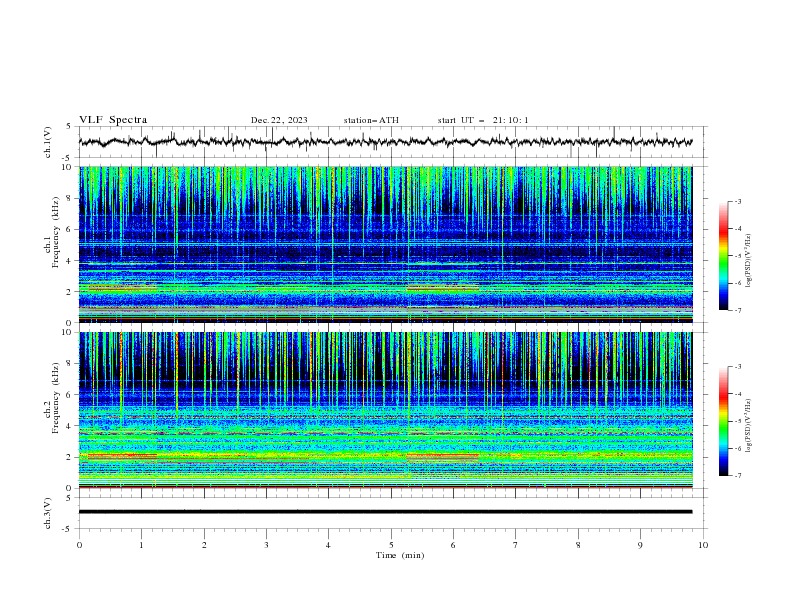Image resolution: width=792 pixels, height=612 pixels.
Task: Click the "Time (min)" axis label
Action: coord(400,555)
